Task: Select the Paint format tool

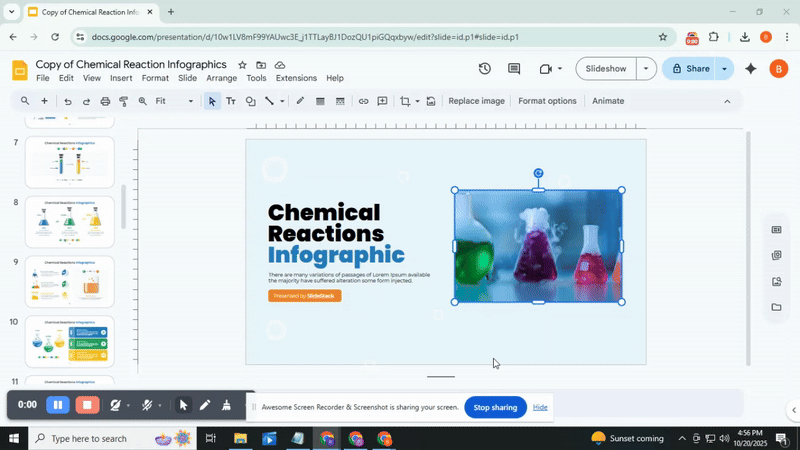Action: 124,101
